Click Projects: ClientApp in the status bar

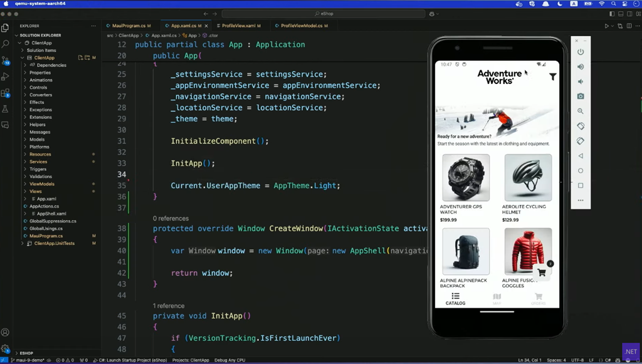click(x=191, y=360)
